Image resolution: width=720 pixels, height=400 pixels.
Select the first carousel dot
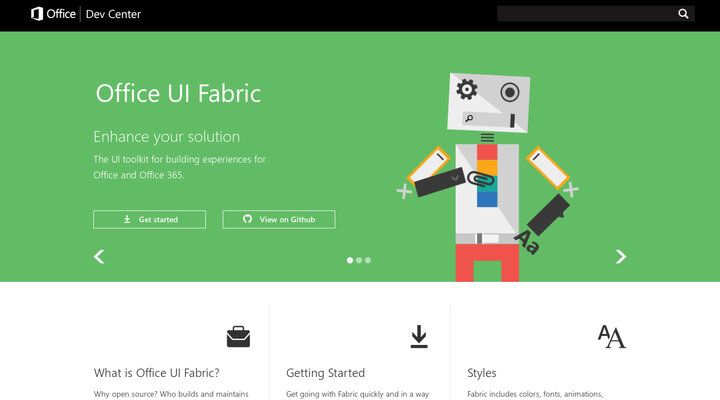pyautogui.click(x=350, y=260)
